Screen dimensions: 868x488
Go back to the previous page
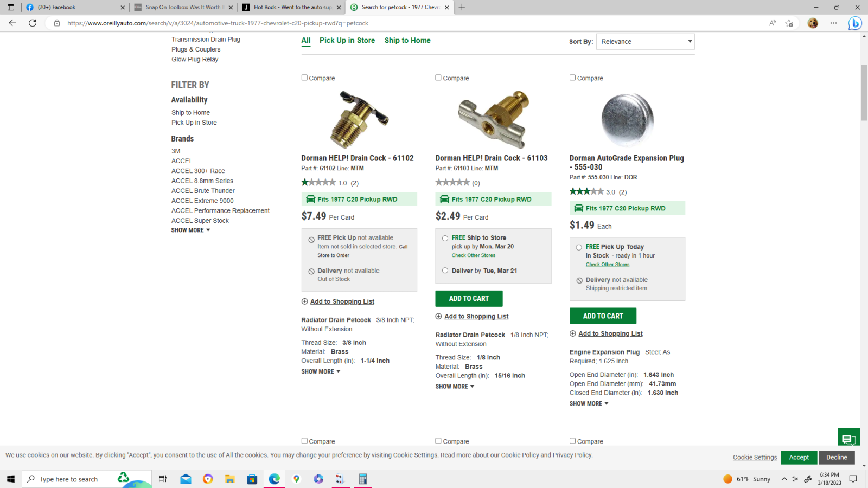(12, 23)
